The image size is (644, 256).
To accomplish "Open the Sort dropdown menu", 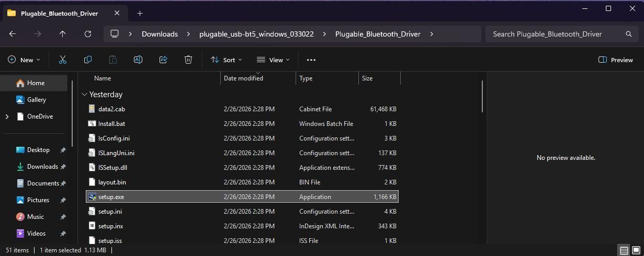I will (x=226, y=60).
